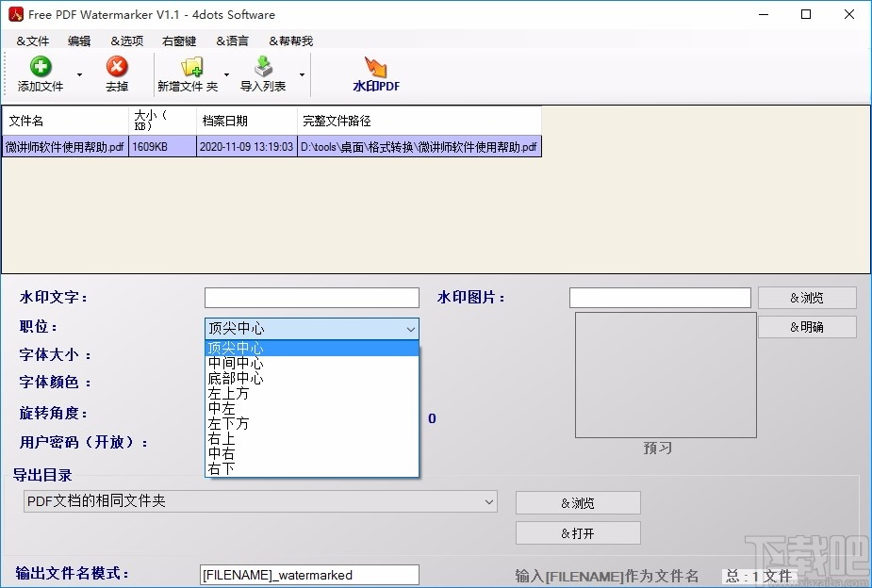The height and width of the screenshot is (588, 872).
Task: Select 右下 in position list
Action: 311,468
